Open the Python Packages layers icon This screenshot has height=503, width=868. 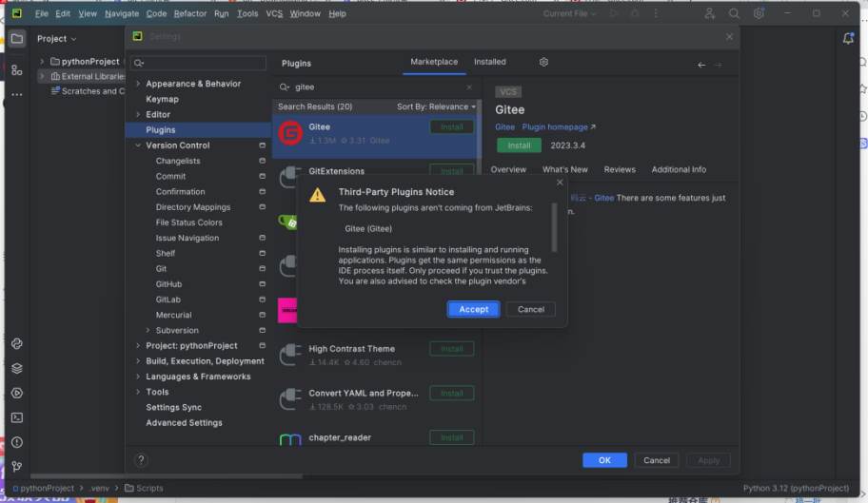tap(17, 369)
